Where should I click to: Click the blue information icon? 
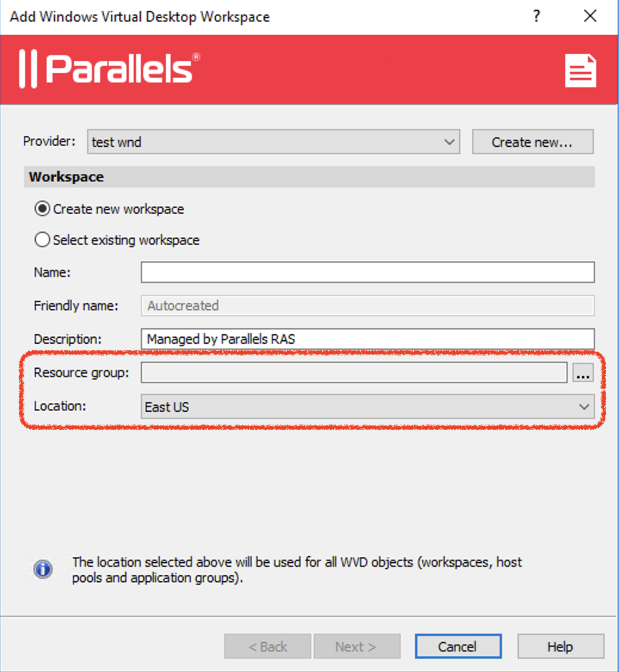[43, 569]
